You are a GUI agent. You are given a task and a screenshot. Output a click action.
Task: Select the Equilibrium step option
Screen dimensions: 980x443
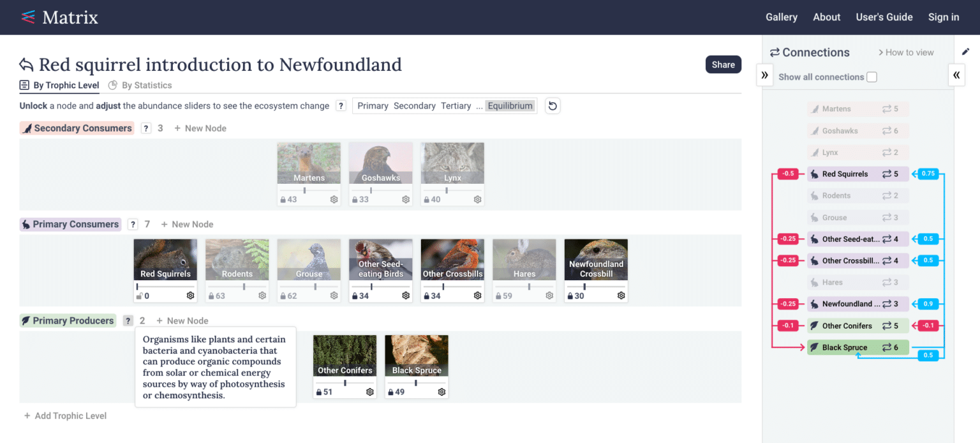[510, 106]
